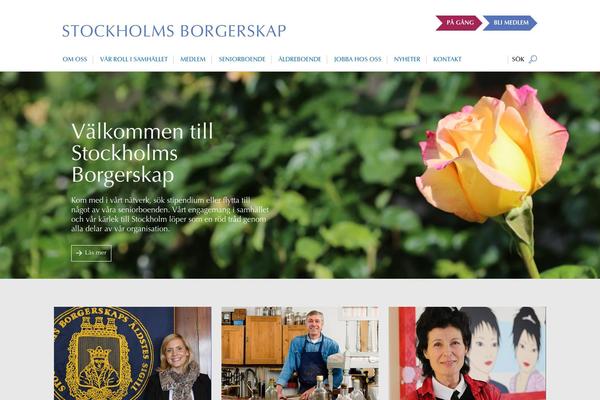The width and height of the screenshot is (600, 400).
Task: Go to the Seniorboende menu item
Action: pyautogui.click(x=242, y=59)
